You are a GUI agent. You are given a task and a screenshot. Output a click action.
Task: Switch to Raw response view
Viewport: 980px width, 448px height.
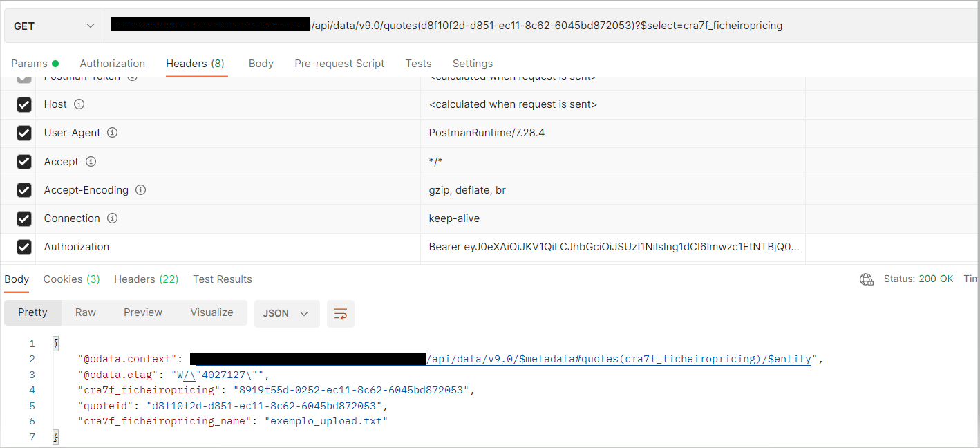[x=86, y=312]
